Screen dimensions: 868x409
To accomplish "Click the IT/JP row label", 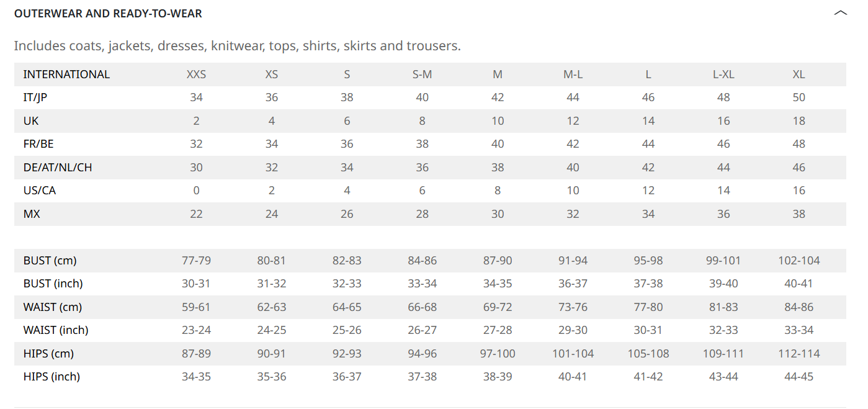I will [x=35, y=97].
